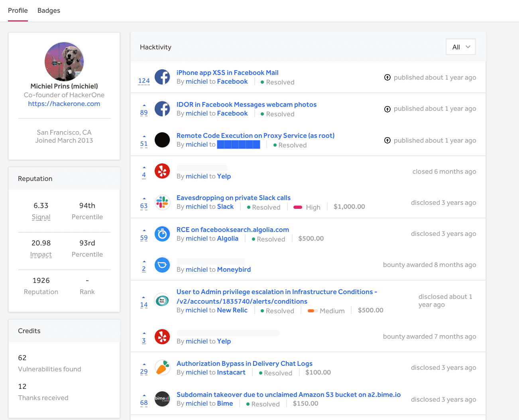Click the Signal reputation label
The height and width of the screenshot is (420, 519).
(x=41, y=217)
